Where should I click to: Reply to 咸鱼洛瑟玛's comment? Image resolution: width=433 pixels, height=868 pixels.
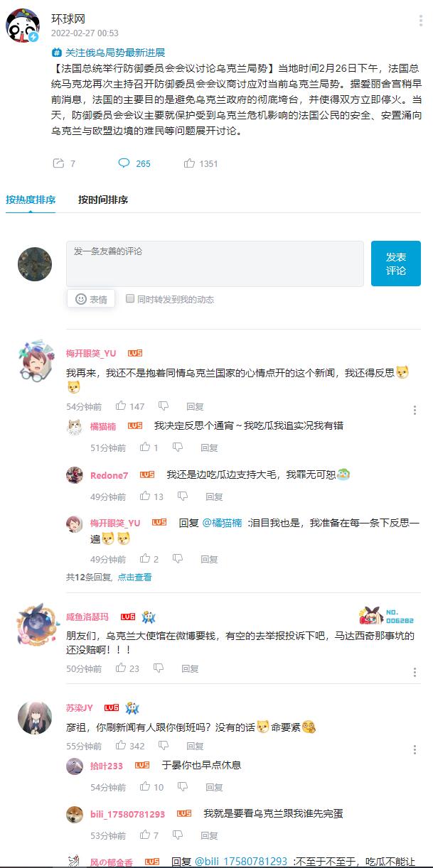click(190, 668)
